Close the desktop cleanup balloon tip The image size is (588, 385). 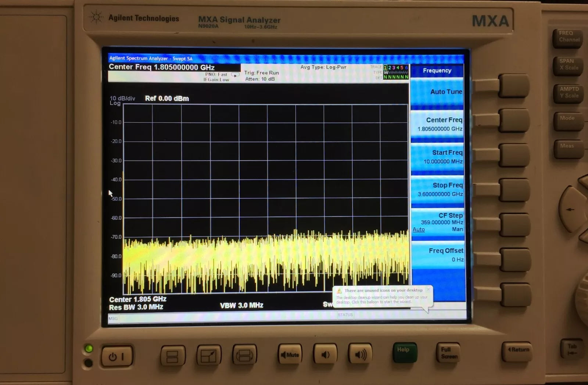(x=428, y=290)
